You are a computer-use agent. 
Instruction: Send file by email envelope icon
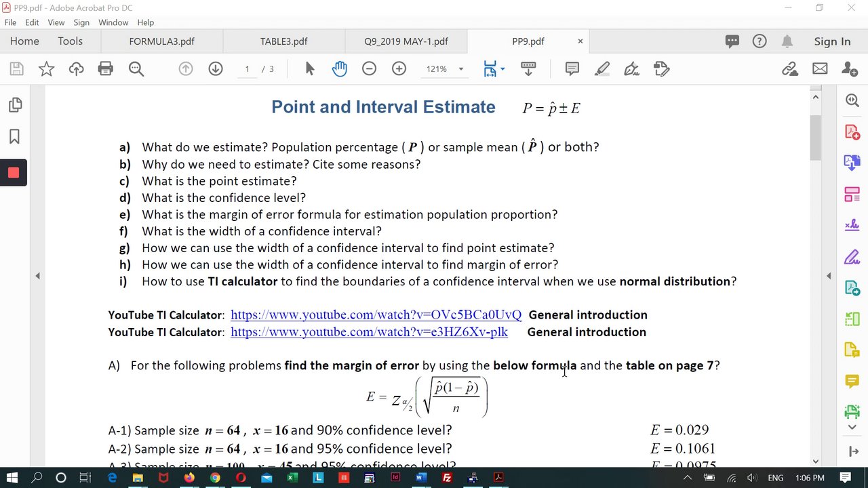click(x=820, y=68)
